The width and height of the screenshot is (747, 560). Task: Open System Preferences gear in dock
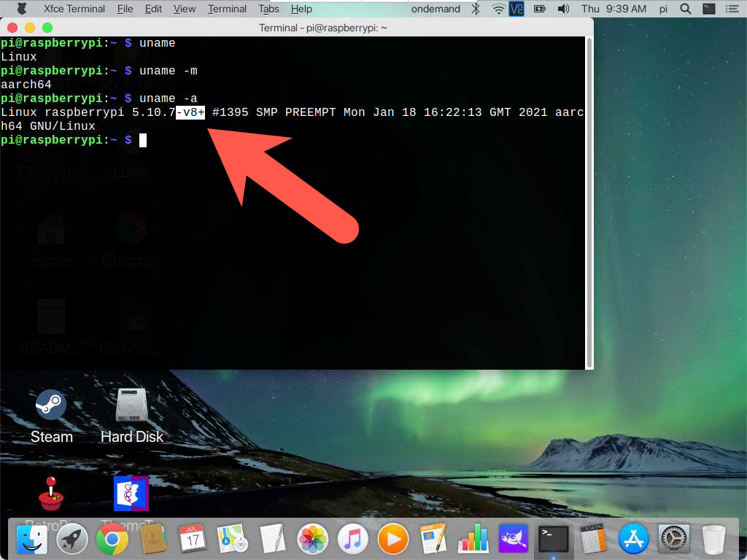[673, 540]
